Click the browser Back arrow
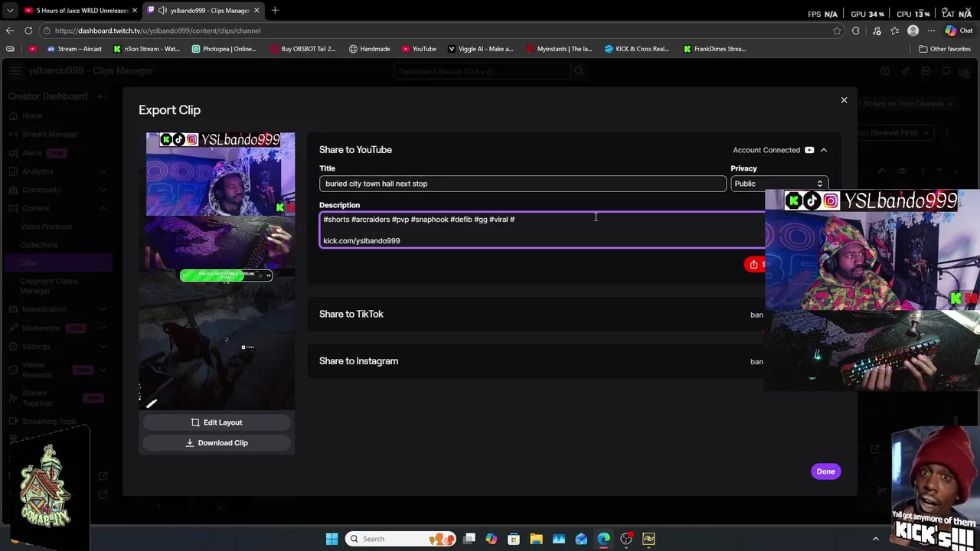 pyautogui.click(x=10, y=31)
